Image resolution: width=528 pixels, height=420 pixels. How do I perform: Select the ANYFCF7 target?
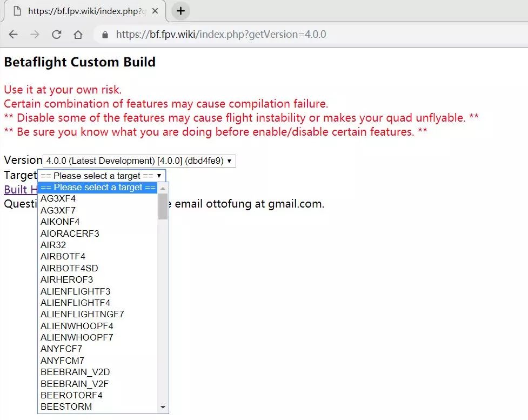(98, 349)
